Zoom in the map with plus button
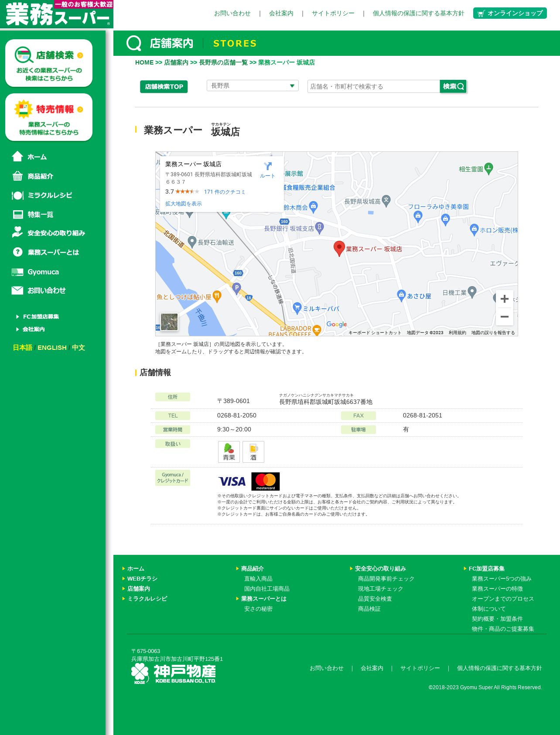 tap(505, 299)
